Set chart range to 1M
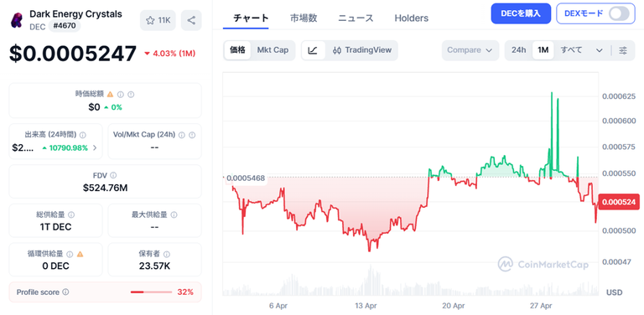The height and width of the screenshot is (315, 644). (x=543, y=50)
